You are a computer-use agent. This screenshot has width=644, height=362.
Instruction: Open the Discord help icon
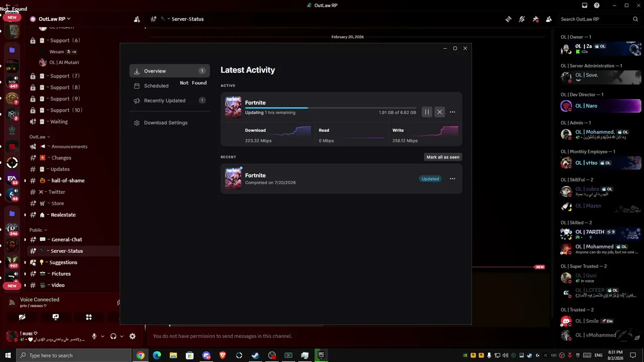(597, 6)
